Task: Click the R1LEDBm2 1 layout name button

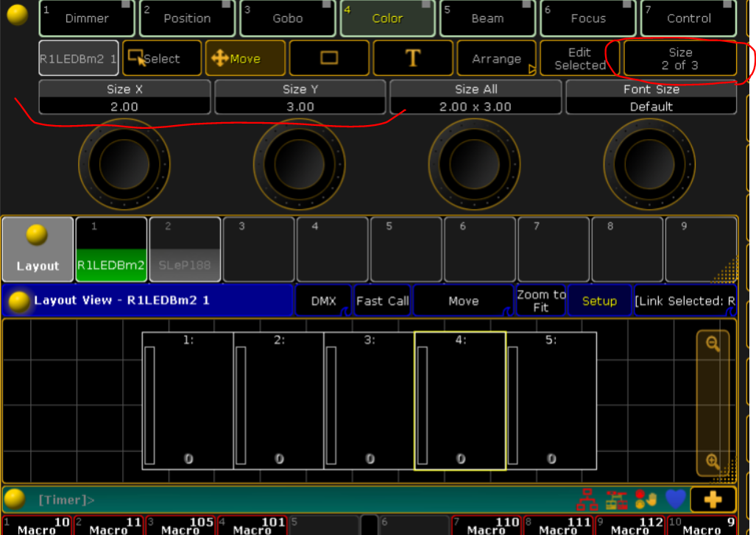Action: (79, 58)
